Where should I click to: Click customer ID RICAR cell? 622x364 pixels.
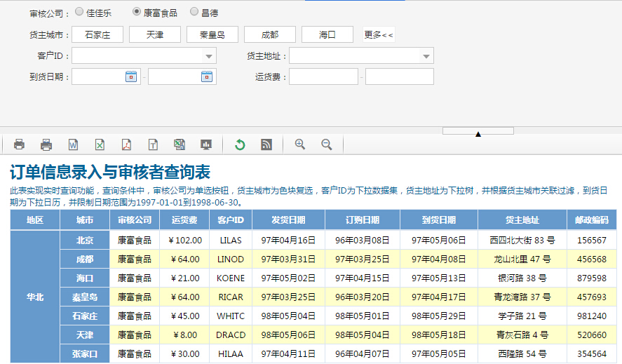(231, 297)
